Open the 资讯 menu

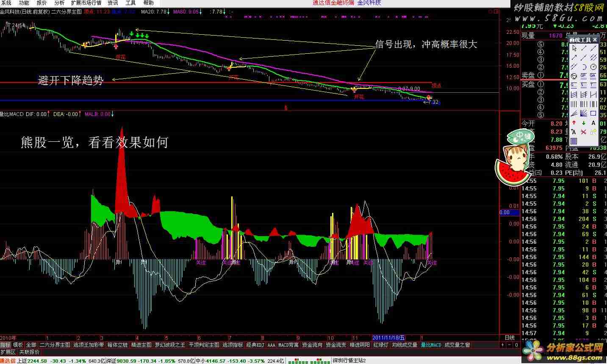[113, 3]
